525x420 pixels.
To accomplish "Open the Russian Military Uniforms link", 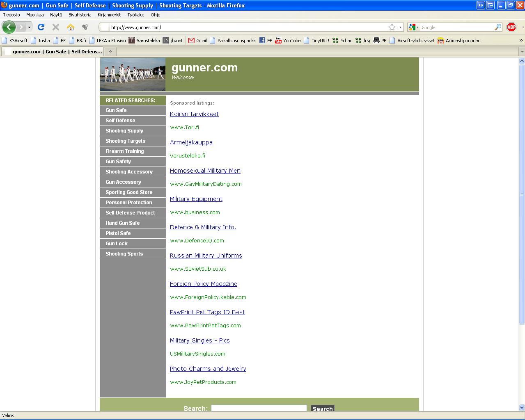I will (x=206, y=256).
